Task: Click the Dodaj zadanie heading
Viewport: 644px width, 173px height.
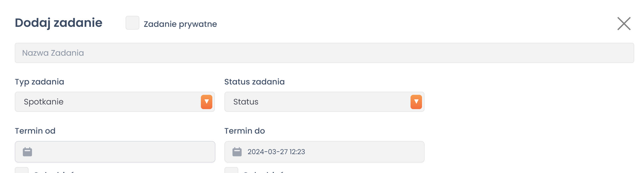Action: tap(59, 23)
